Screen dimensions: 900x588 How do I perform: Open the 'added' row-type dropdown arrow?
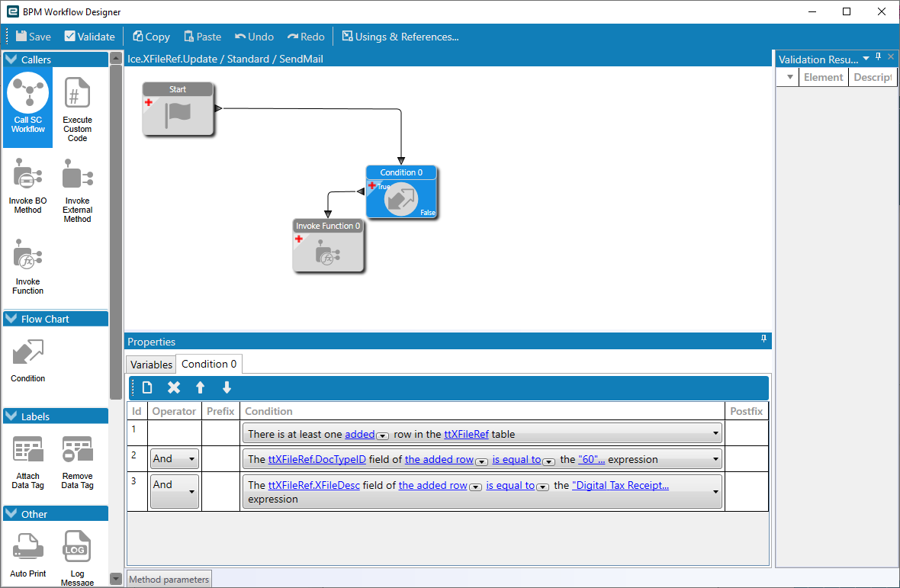coord(382,436)
